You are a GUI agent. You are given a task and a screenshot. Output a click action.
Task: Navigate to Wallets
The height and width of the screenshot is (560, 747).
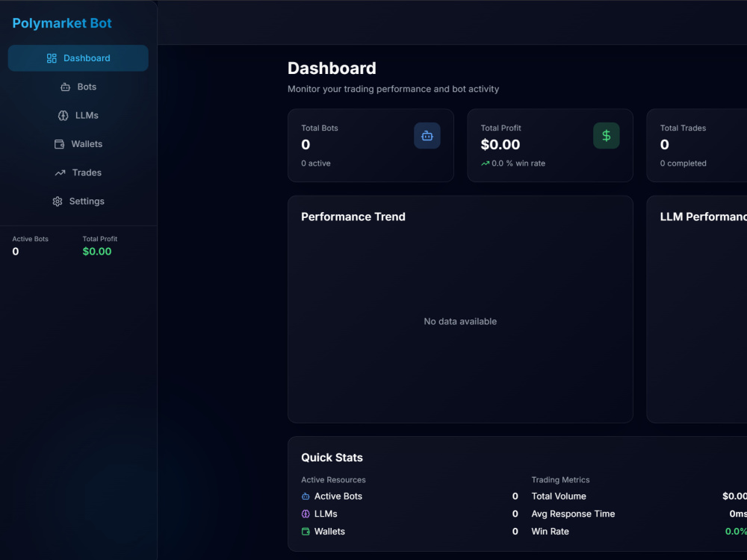(78, 144)
